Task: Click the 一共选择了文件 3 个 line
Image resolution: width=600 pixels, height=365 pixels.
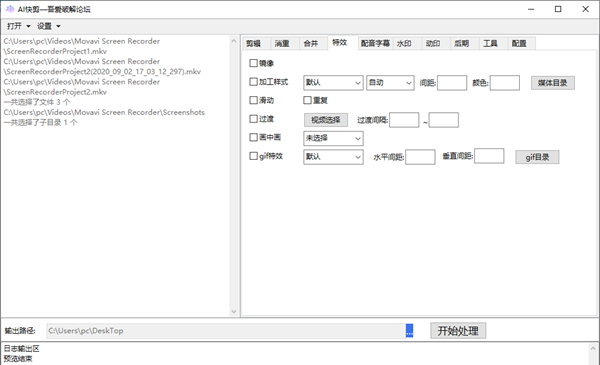Action: pyautogui.click(x=37, y=102)
